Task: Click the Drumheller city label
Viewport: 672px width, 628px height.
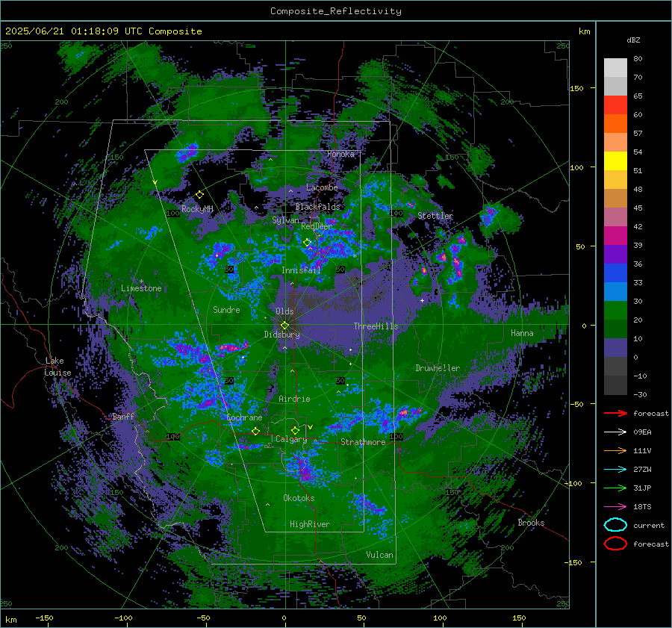Action: coord(438,368)
